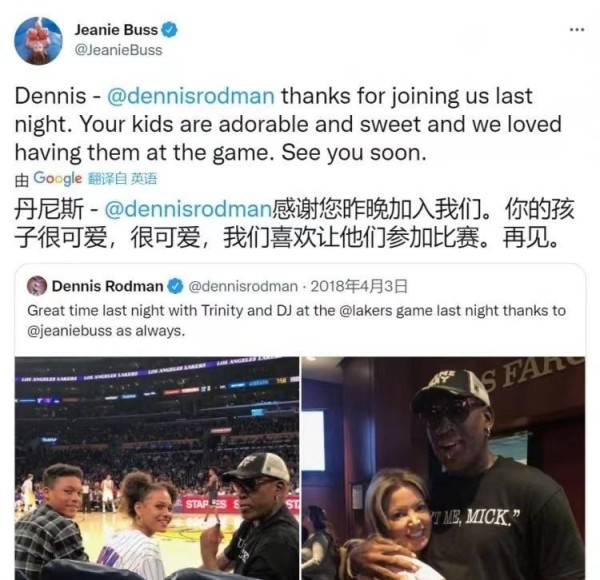Click the 翻译自 英语 translation label

(122, 179)
